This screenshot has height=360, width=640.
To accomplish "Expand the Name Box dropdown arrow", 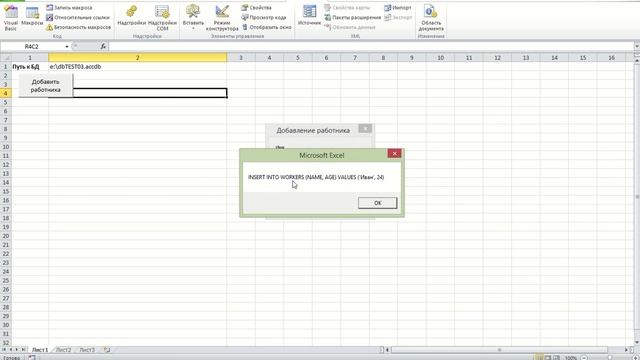I will pos(67,47).
